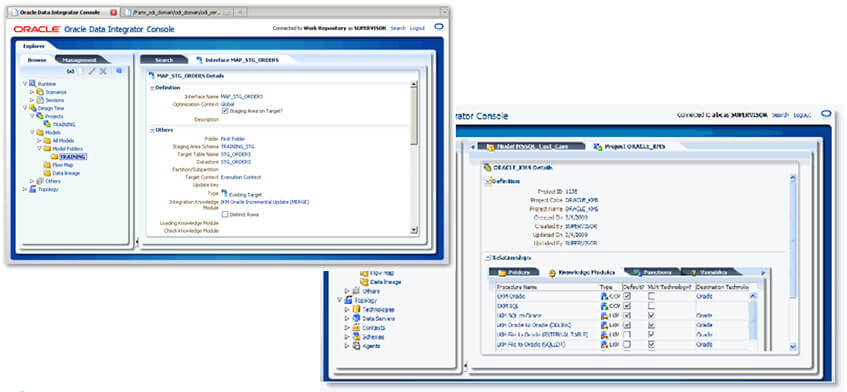Click the Design Time icon in left window
847x392 pixels.
click(x=32, y=108)
